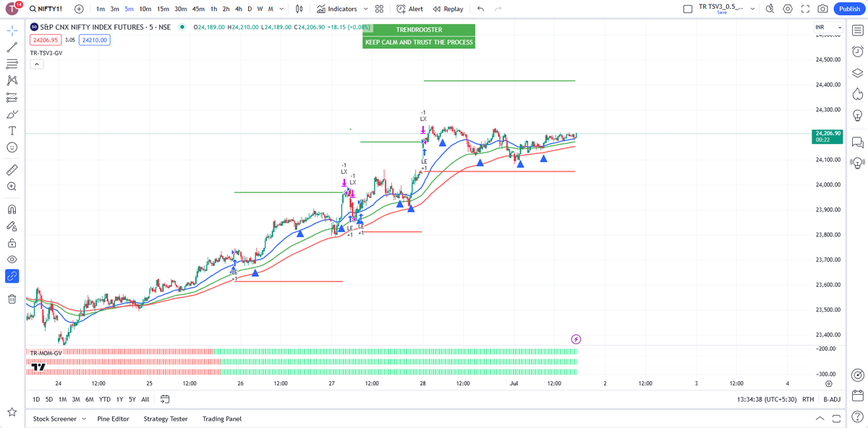Set date range to YTD
Image resolution: width=868 pixels, height=428 pixels.
pyautogui.click(x=105, y=399)
